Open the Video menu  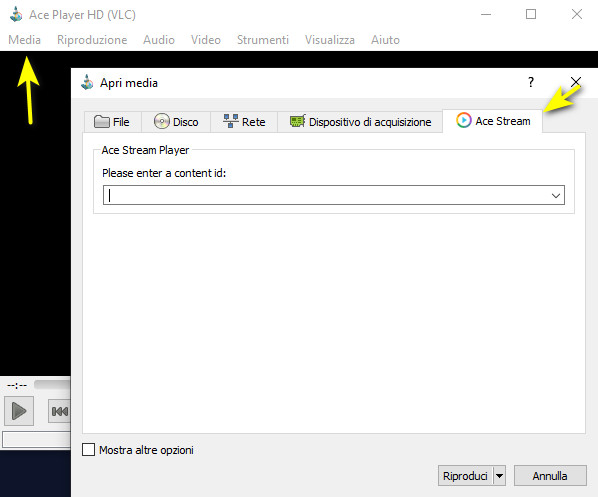(x=206, y=40)
